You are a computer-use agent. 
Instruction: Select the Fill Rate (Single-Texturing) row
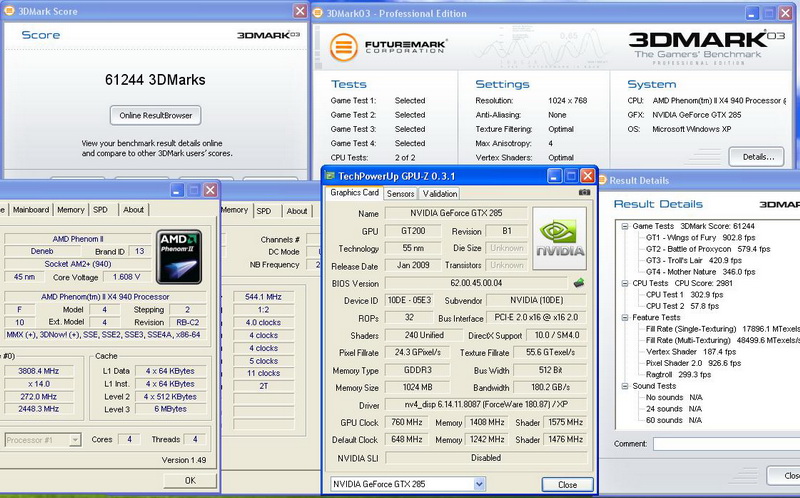722,329
